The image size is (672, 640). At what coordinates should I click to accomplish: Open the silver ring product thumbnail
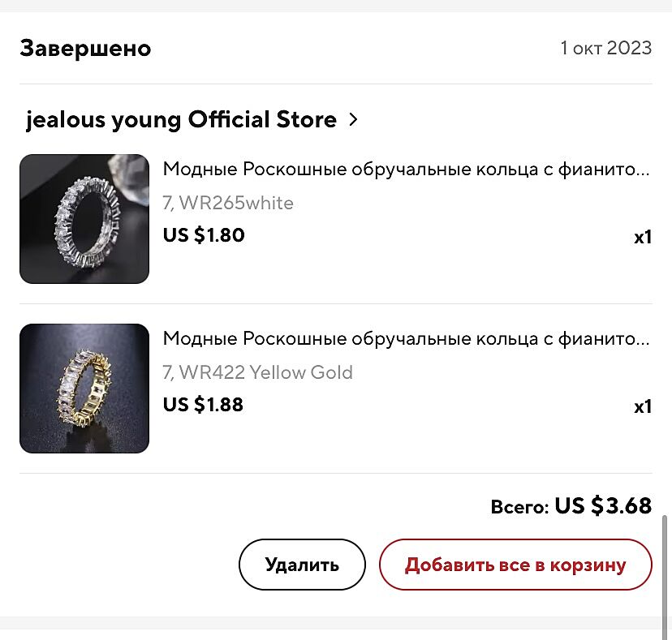click(x=84, y=219)
